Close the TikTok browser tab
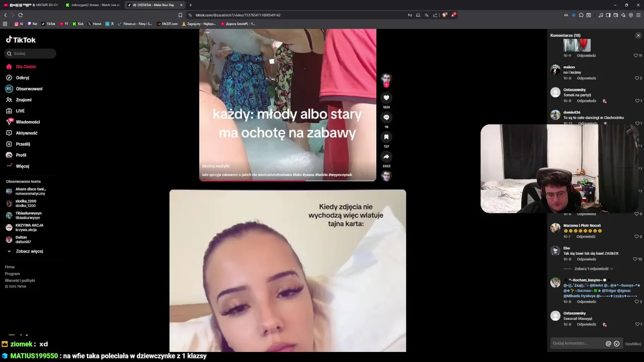This screenshot has width=644, height=362. coord(181,5)
